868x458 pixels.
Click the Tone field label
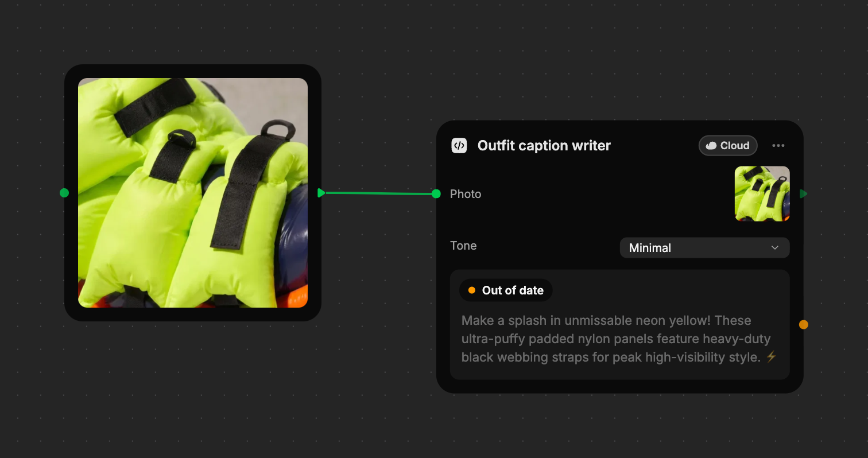click(x=463, y=246)
